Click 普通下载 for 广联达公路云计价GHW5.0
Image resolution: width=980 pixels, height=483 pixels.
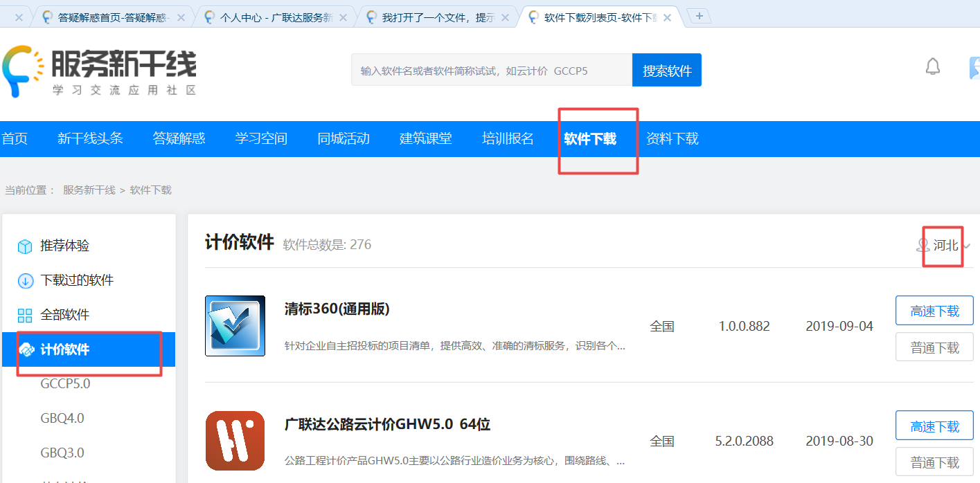[x=934, y=462]
